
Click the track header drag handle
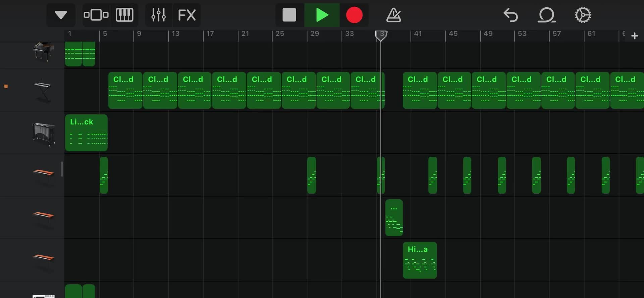62,169
